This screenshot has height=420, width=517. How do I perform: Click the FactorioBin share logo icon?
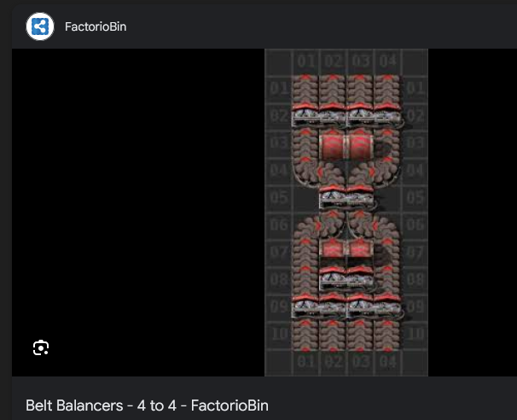[x=40, y=26]
